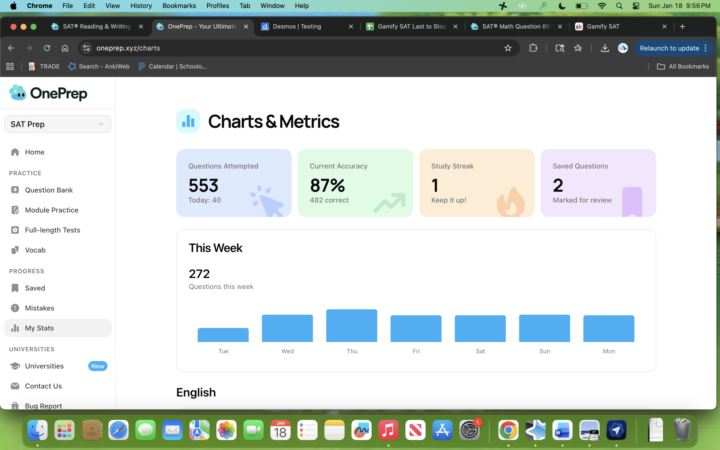This screenshot has height=450, width=720.
Task: Click the address bar URL field
Action: tap(300, 48)
